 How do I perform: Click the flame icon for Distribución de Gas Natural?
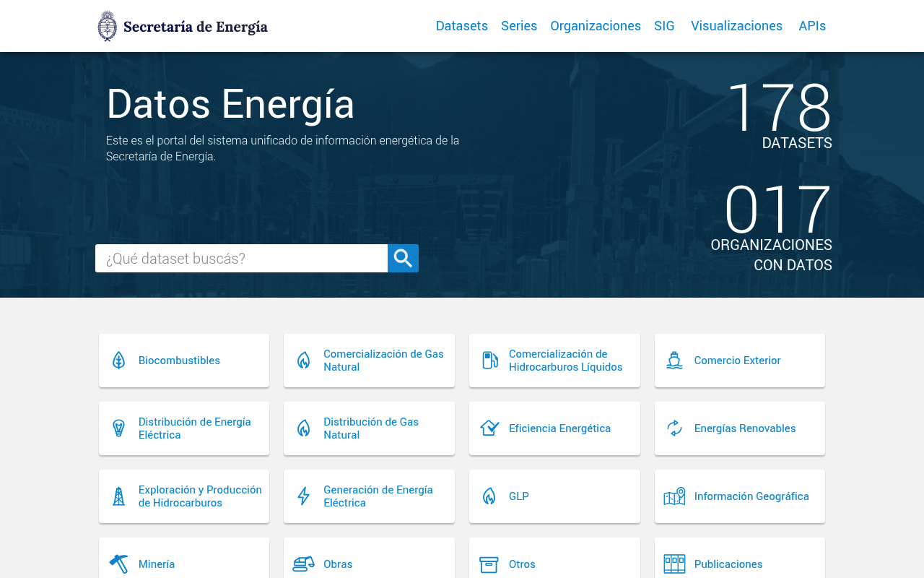point(304,428)
